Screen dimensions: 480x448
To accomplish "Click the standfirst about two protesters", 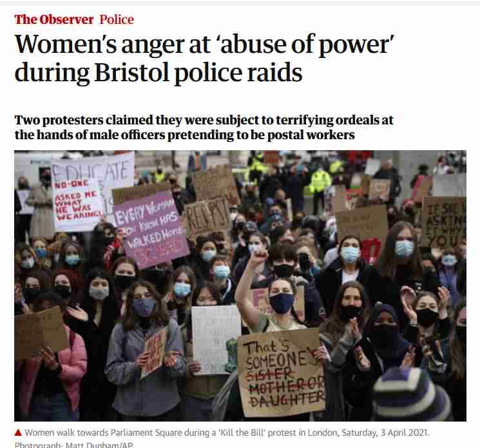I will [x=204, y=128].
